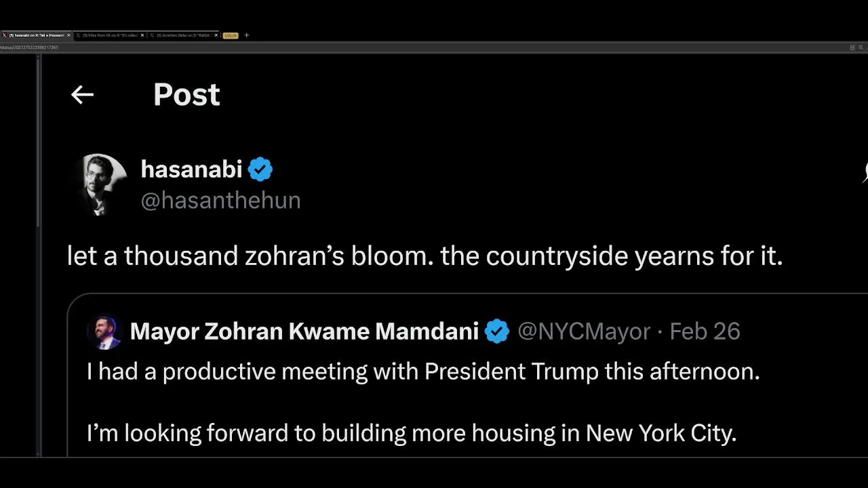Screen dimensions: 868x488
Task: Open the Feb 26 timestamp of quoted post
Action: coord(705,331)
